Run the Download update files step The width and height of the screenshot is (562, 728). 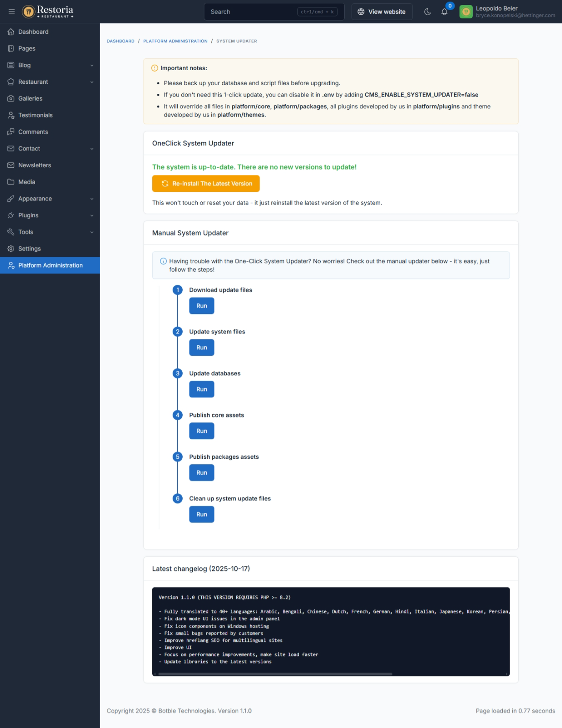click(201, 306)
